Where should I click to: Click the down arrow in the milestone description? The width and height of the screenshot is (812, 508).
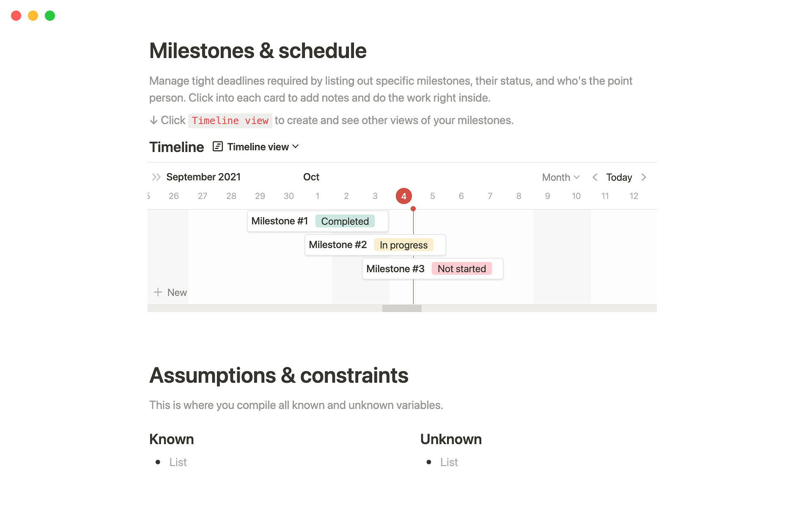[x=153, y=120]
